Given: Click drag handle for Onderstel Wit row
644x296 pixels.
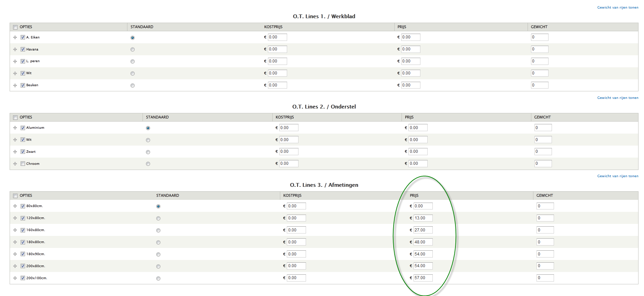Looking at the screenshot, I should tap(15, 140).
